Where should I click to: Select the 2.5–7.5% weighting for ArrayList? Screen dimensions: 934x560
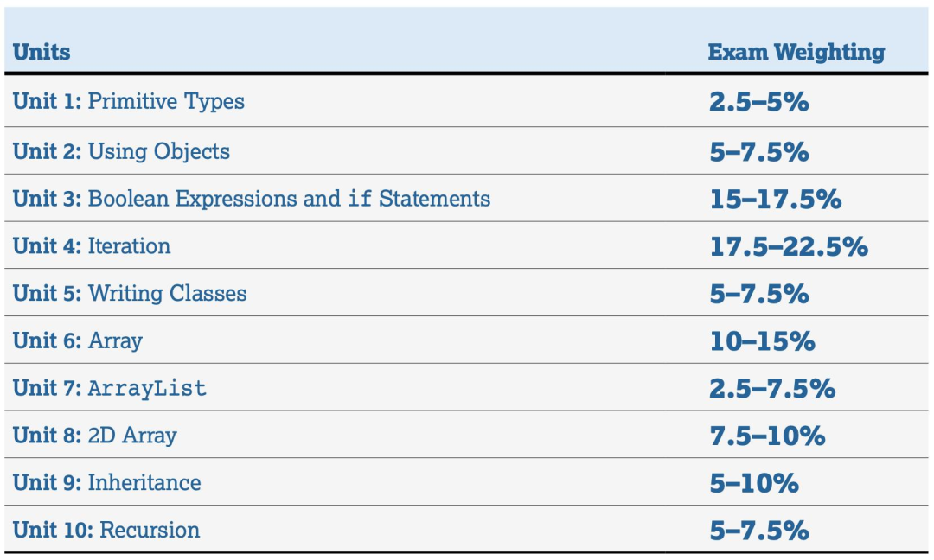tap(772, 389)
